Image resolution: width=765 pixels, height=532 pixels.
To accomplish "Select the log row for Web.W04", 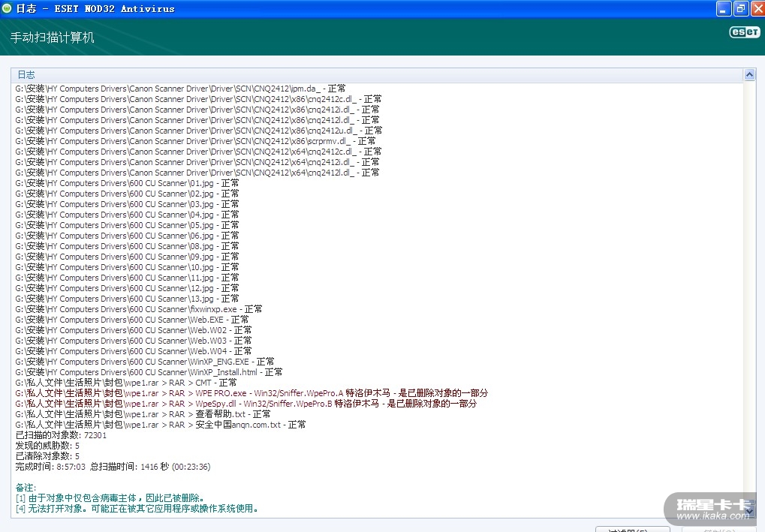I will tap(134, 352).
